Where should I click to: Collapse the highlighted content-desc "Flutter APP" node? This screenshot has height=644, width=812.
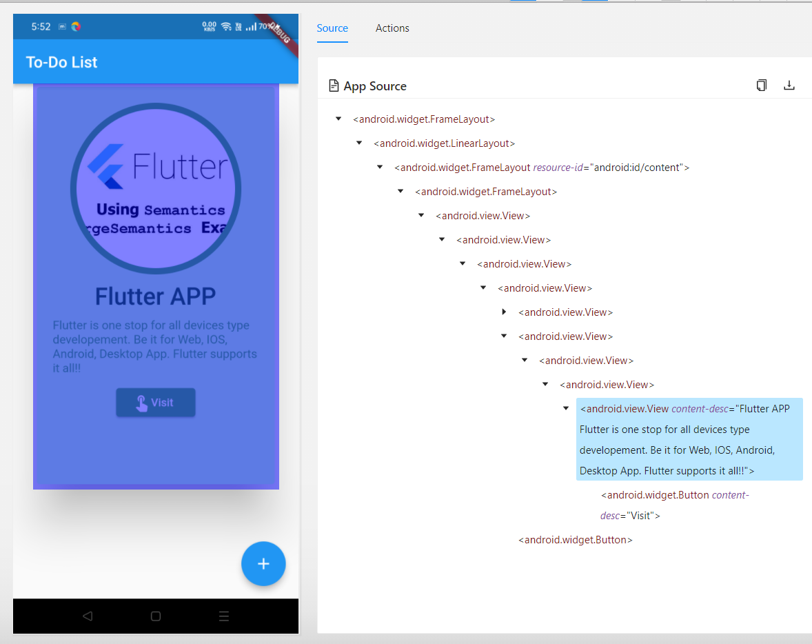[567, 408]
